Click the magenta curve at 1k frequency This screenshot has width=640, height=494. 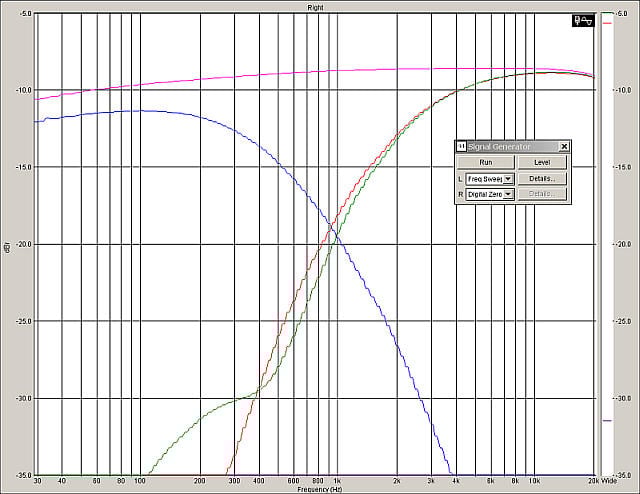tap(337, 70)
